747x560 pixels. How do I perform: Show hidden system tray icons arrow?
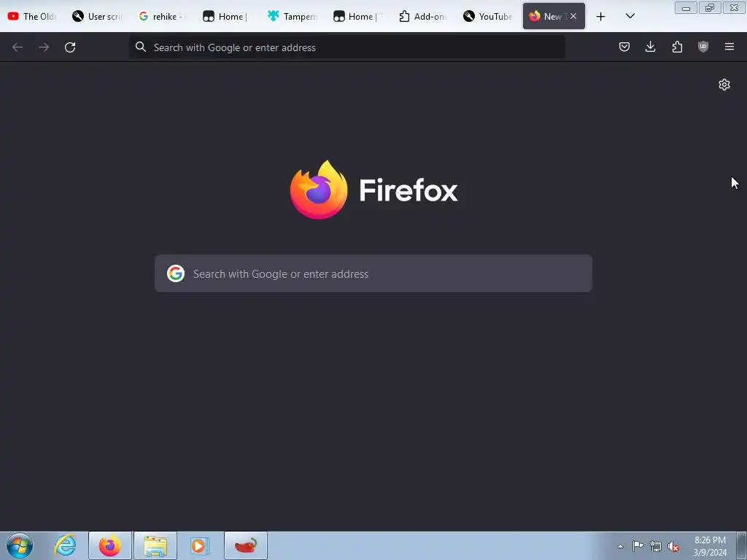point(620,546)
